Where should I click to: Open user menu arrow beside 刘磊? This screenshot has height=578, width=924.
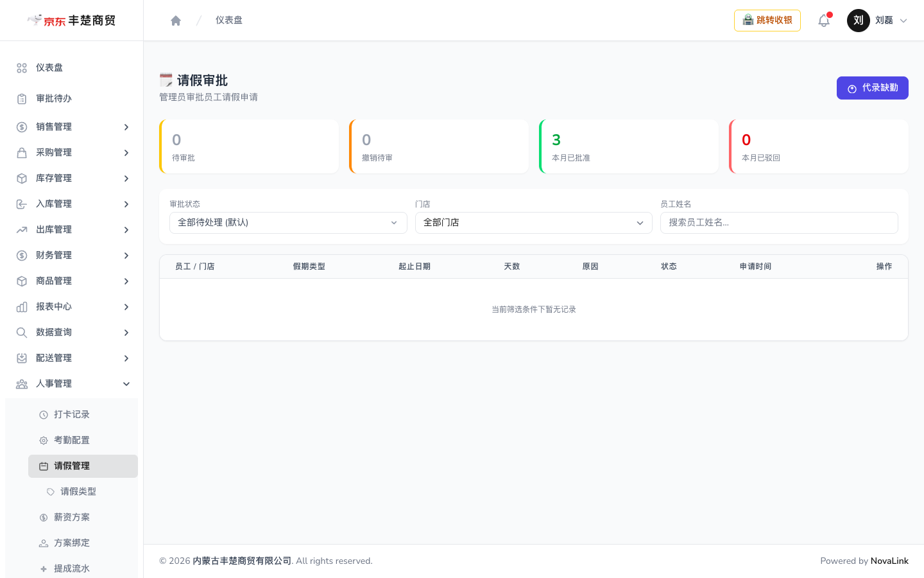pos(903,21)
